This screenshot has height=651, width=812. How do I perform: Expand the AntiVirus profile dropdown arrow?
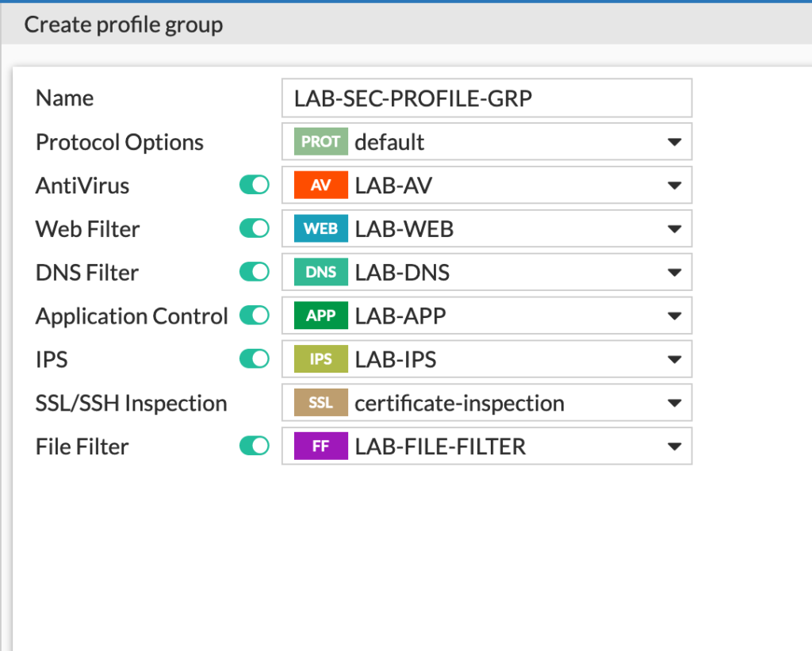coord(674,186)
